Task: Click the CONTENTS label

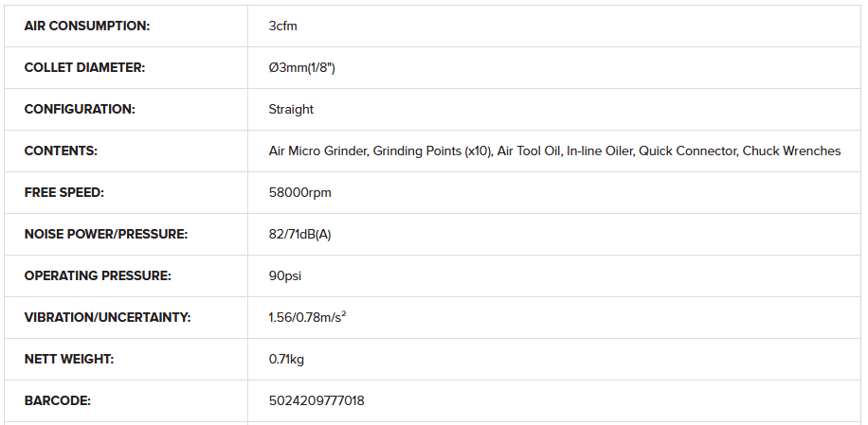Action: [x=61, y=151]
